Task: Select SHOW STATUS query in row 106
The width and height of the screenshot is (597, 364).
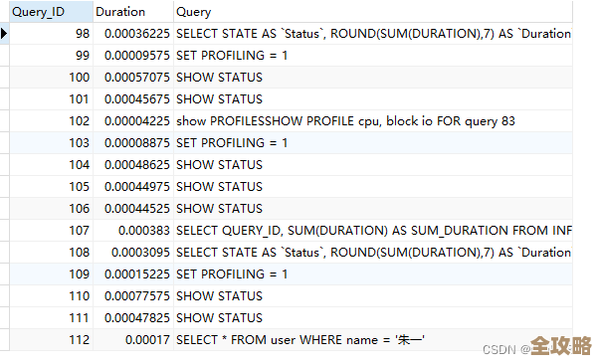Action: click(219, 209)
